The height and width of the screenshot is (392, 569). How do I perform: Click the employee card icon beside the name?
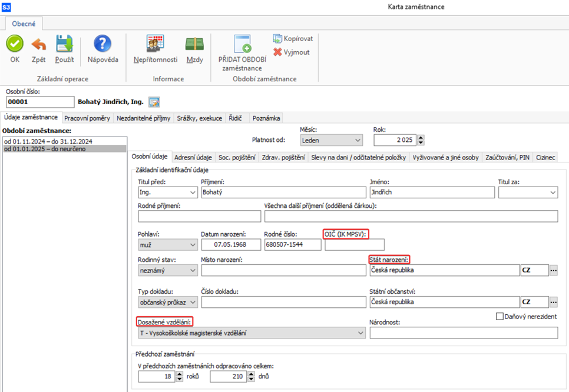154,102
